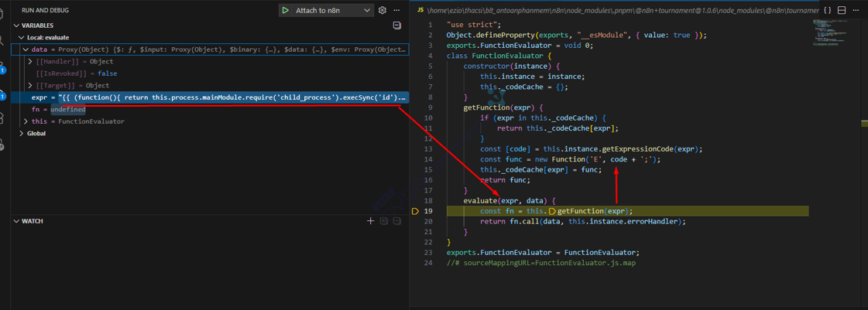Split the editor using the layout icon
868x310 pixels.
tap(842, 11)
